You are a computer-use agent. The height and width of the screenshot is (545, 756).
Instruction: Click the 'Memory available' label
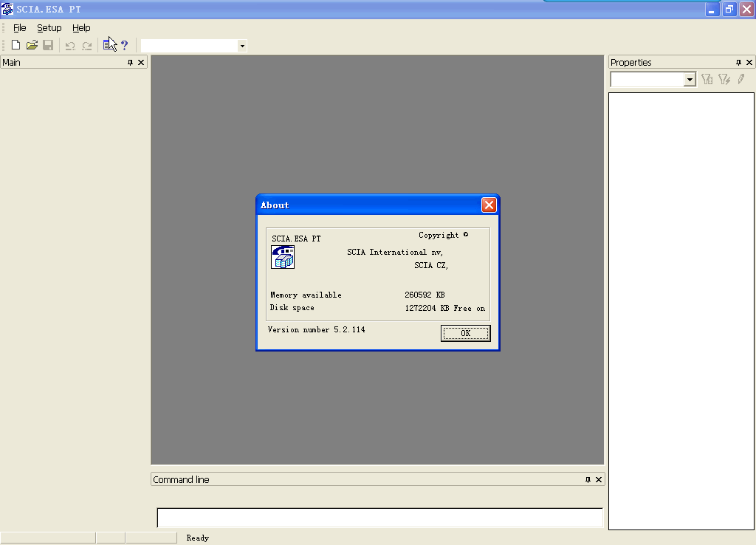(306, 295)
